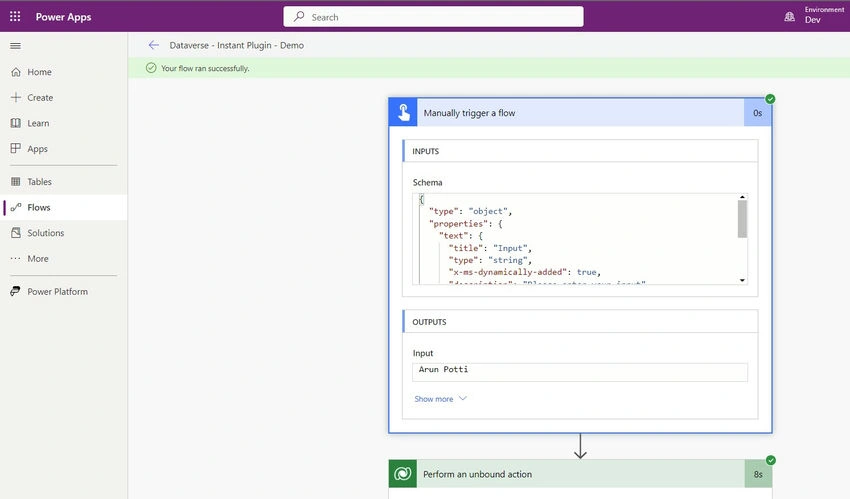Click the Create plus icon
Screen dimensions: 850x499
tap(16, 97)
